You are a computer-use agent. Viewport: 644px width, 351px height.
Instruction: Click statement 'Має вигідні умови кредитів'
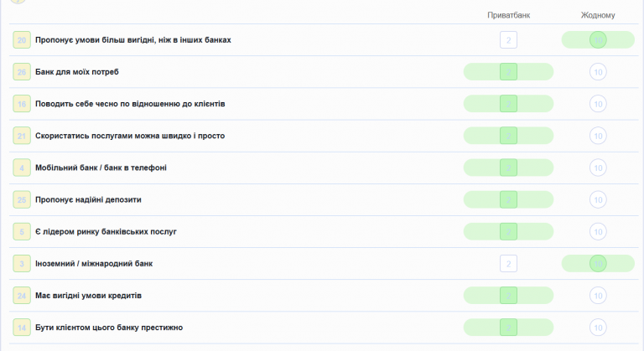point(88,296)
